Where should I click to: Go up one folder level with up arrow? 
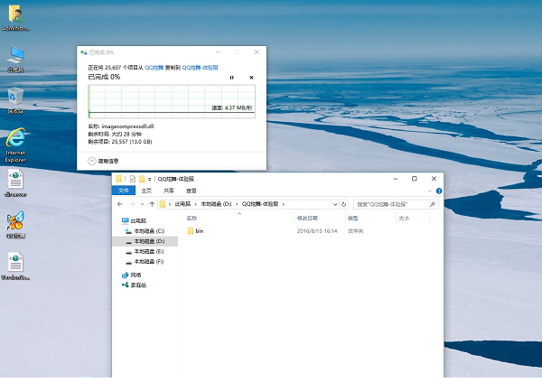(x=152, y=204)
